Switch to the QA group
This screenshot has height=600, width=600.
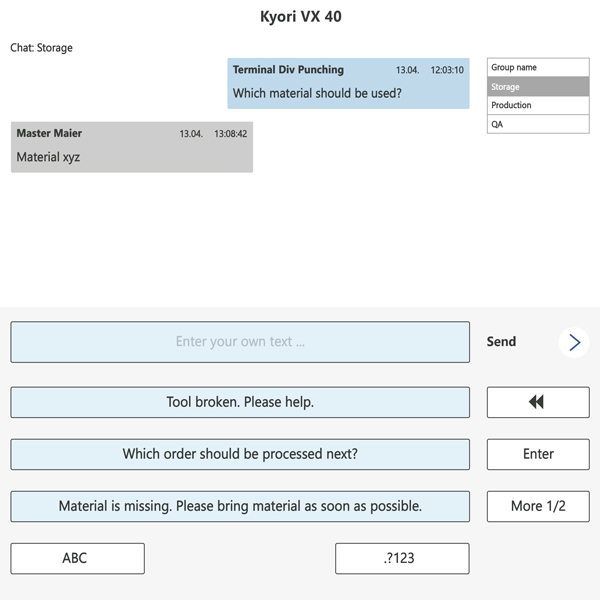coord(538,124)
